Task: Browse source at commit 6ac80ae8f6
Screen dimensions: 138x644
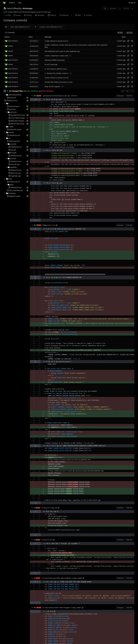Action: pos(132,77)
